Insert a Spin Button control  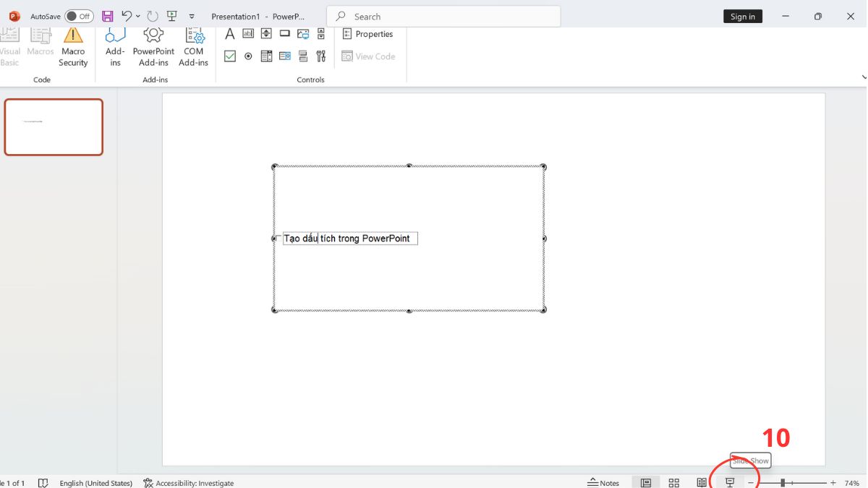tap(266, 33)
